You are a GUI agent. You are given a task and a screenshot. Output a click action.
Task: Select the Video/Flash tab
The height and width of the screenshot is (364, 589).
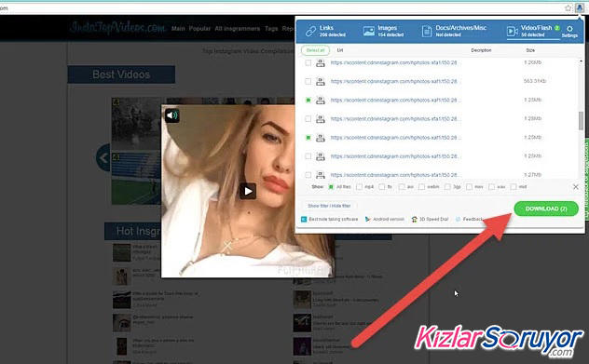pos(533,31)
